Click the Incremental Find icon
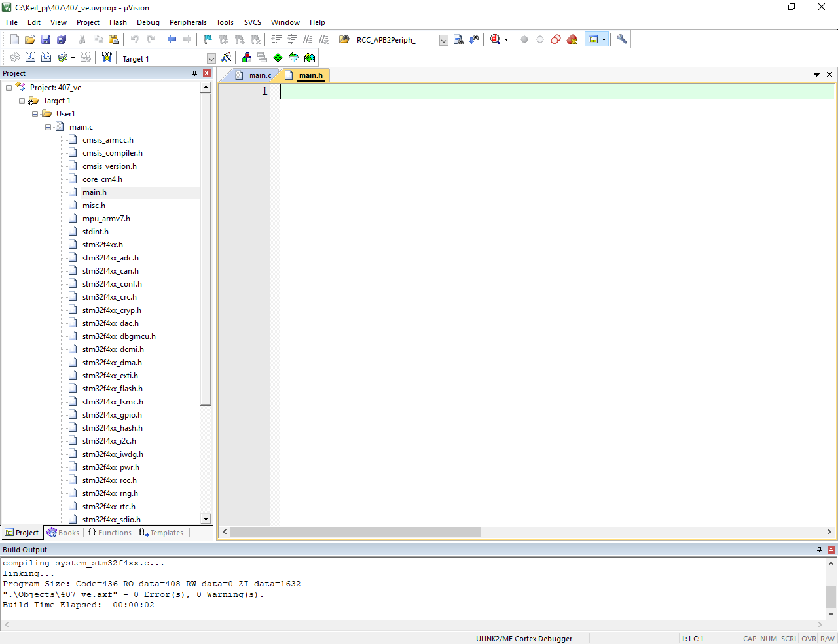 (x=474, y=39)
